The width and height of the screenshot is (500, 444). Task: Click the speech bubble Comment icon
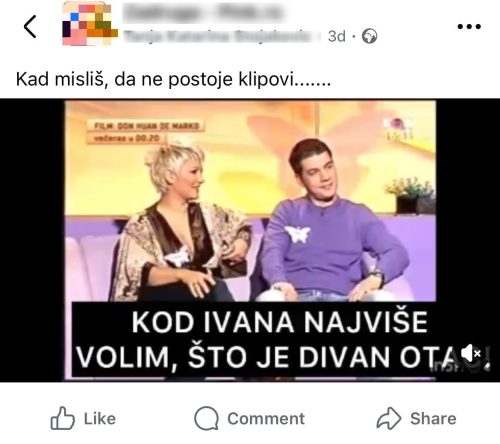click(x=206, y=418)
